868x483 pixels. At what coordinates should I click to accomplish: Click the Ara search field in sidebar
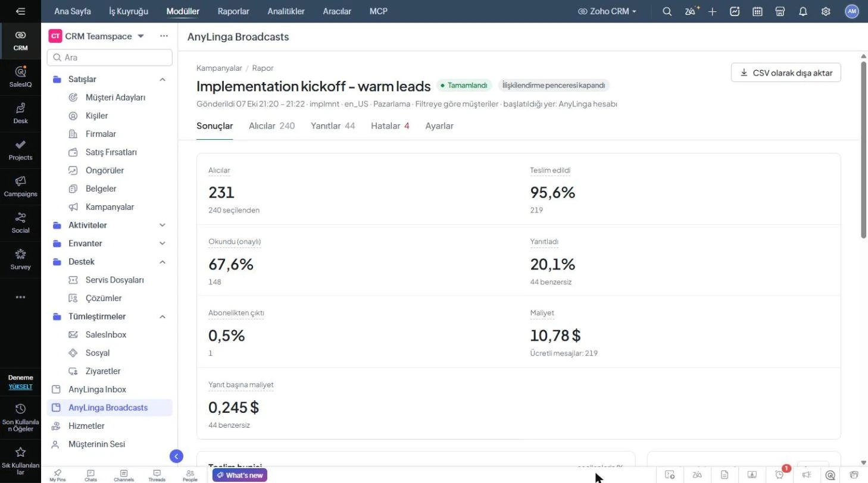pyautogui.click(x=110, y=57)
